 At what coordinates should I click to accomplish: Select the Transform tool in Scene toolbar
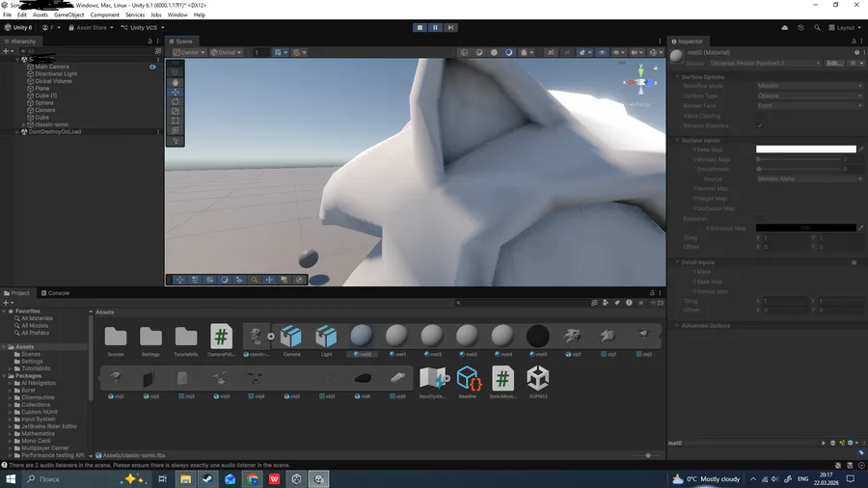175,130
